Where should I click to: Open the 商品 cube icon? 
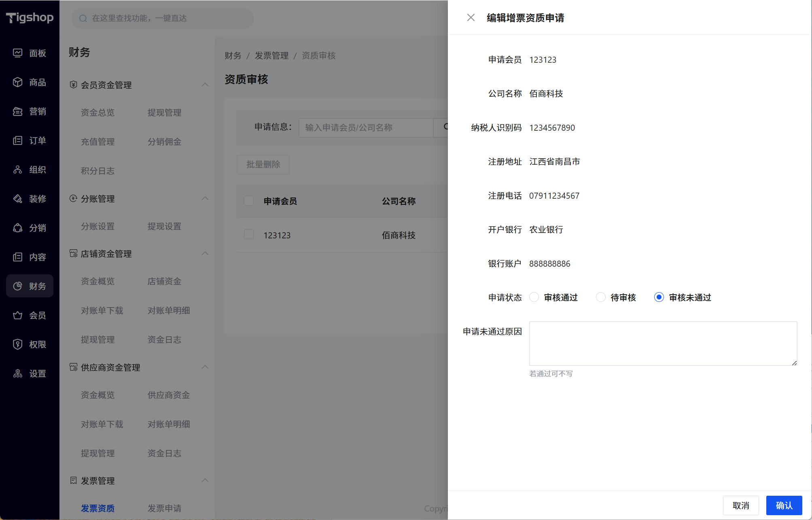click(x=17, y=82)
